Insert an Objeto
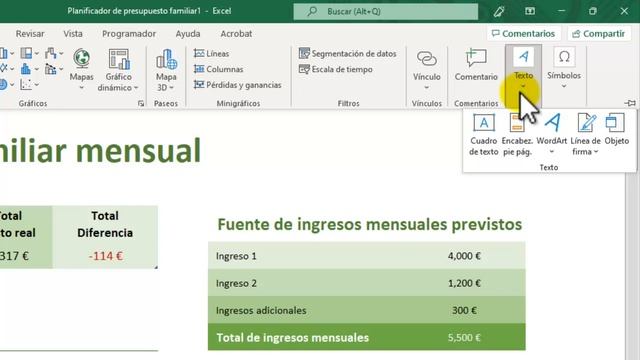The height and width of the screenshot is (360, 640). (x=616, y=130)
